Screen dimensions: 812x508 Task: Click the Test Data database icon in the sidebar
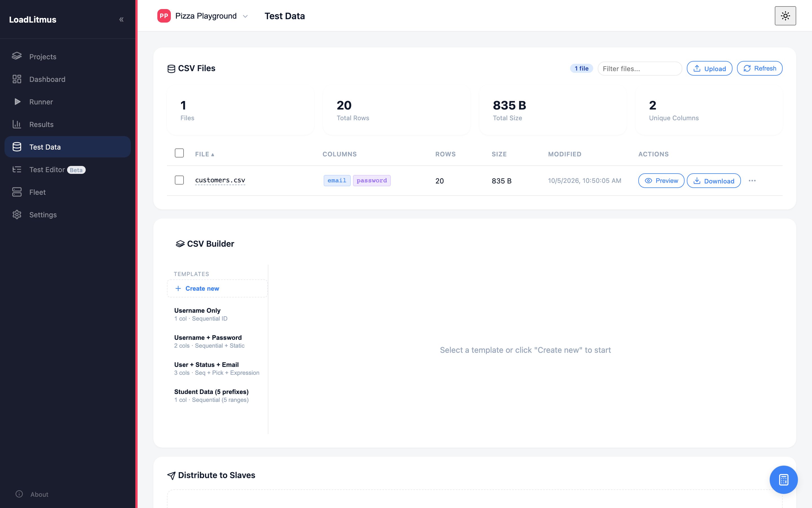point(17,147)
